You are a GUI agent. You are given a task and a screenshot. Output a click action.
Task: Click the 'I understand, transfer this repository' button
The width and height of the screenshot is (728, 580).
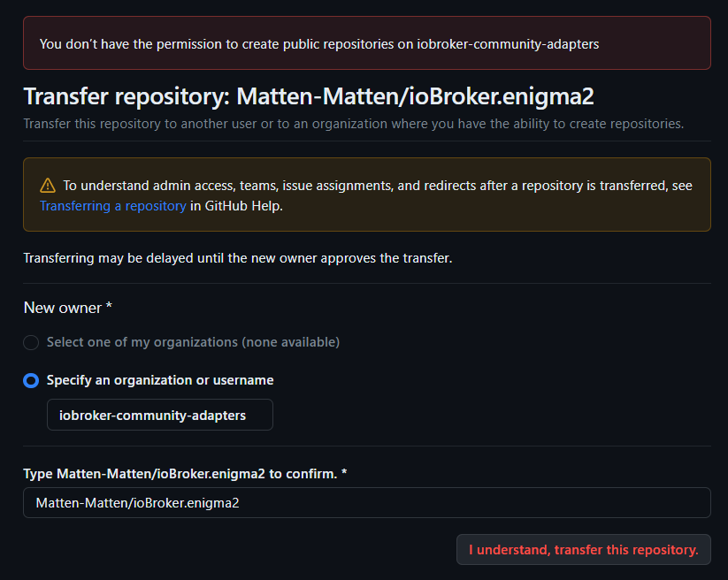[x=583, y=549]
